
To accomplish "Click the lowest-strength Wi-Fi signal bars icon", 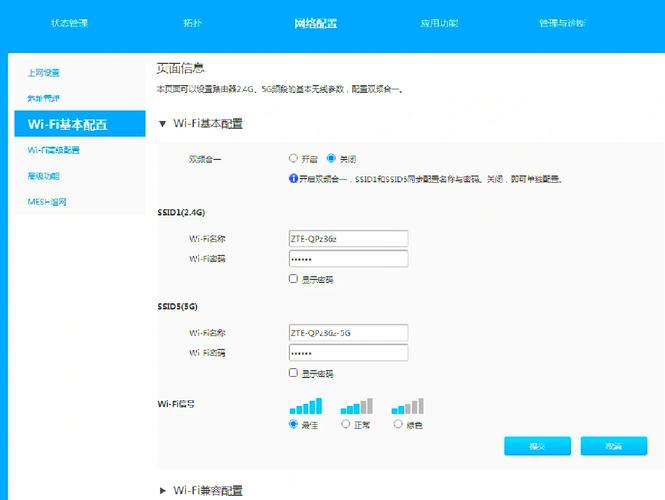I will 408,405.
